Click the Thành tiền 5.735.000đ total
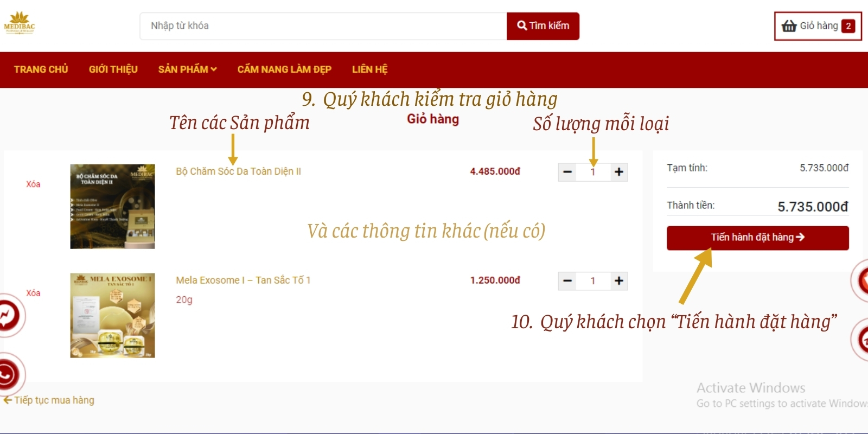The image size is (868, 434). click(x=813, y=207)
